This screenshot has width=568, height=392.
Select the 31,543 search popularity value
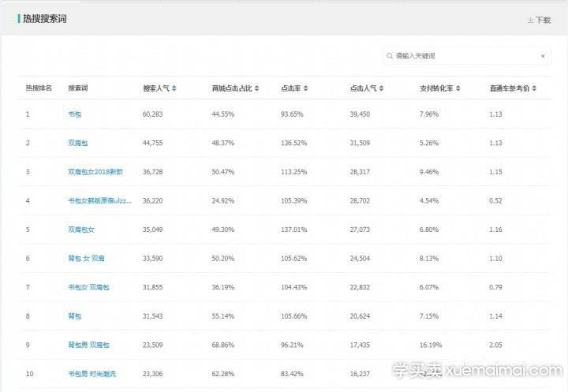[152, 316]
